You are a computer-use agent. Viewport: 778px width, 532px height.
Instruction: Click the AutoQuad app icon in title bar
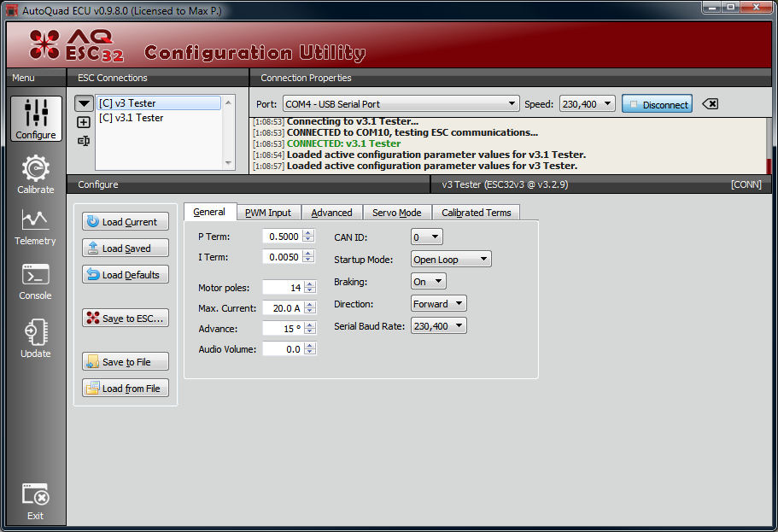click(11, 10)
